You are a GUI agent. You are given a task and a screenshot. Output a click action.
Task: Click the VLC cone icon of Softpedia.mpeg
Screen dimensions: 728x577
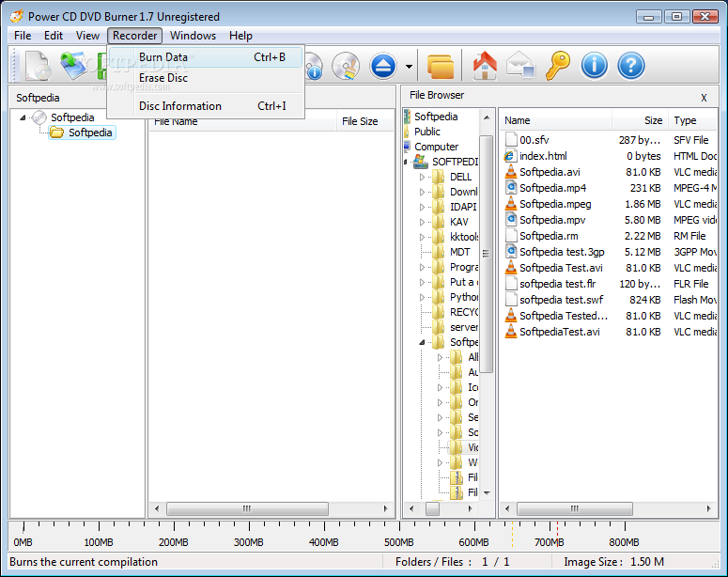click(511, 204)
